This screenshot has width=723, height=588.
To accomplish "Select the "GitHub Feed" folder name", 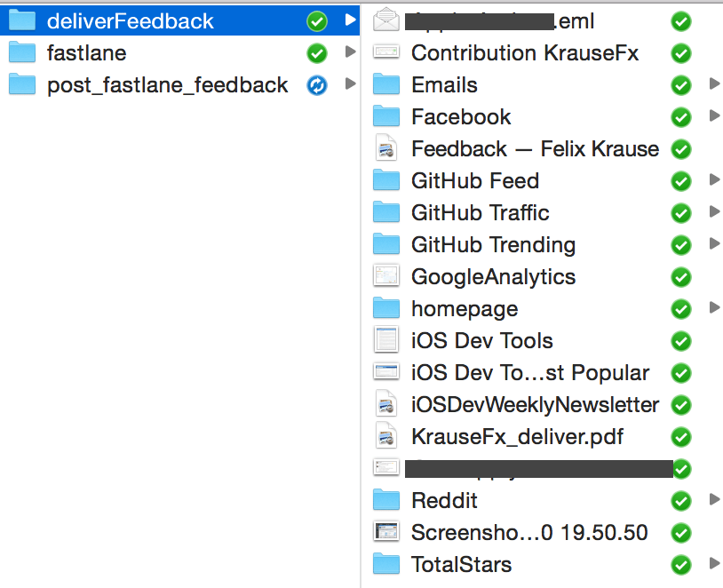I will click(x=475, y=181).
